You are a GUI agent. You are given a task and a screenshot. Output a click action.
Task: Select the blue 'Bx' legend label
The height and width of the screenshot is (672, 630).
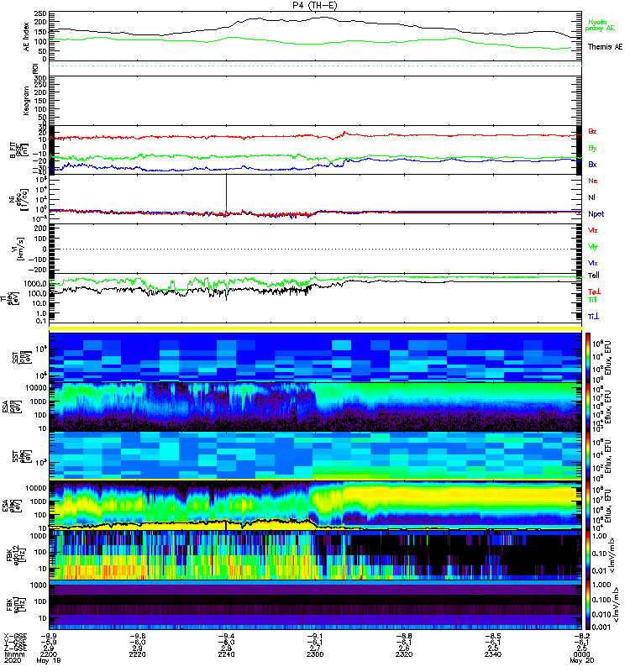(592, 164)
